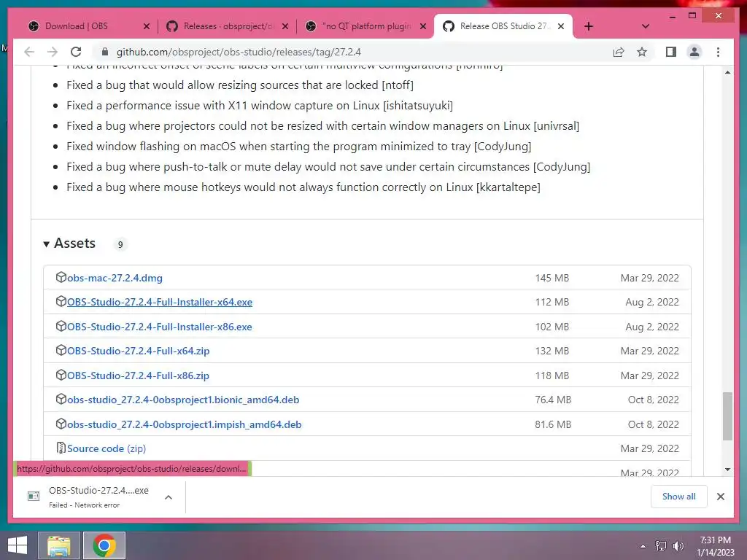
Task: Download OBS-Studio-27.2.4-Full-x64.zip
Action: point(138,351)
